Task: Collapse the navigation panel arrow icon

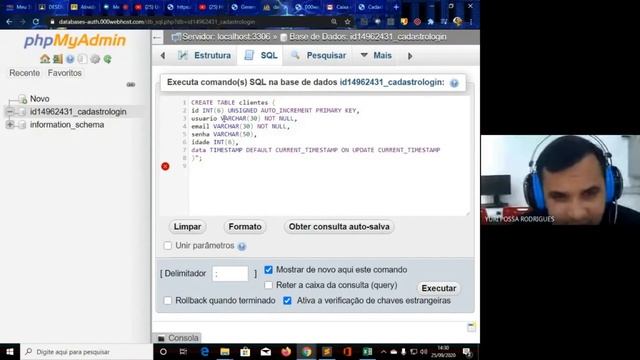Action: pyautogui.click(x=157, y=38)
